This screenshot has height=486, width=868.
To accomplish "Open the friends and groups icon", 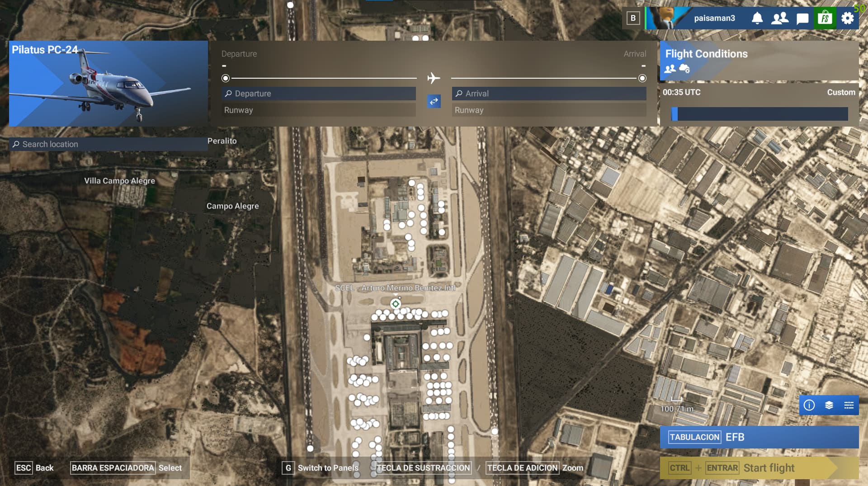I will tap(780, 18).
